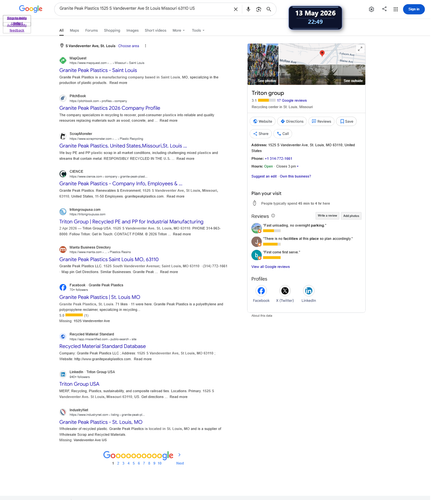
Task: Open Triton Group Recycled PE and PP result
Action: point(131,222)
